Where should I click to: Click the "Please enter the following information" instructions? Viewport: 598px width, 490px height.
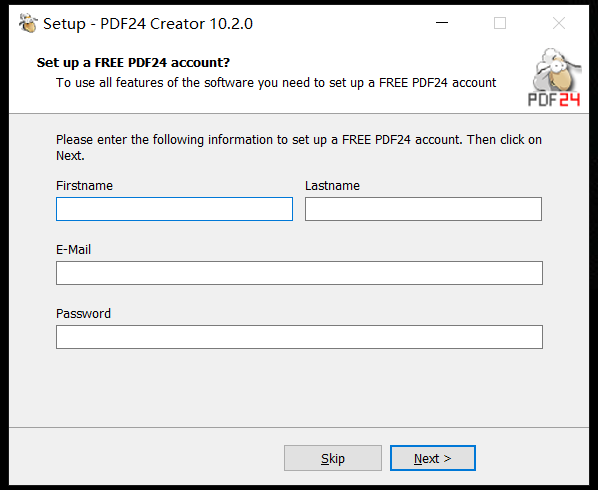tap(299, 148)
